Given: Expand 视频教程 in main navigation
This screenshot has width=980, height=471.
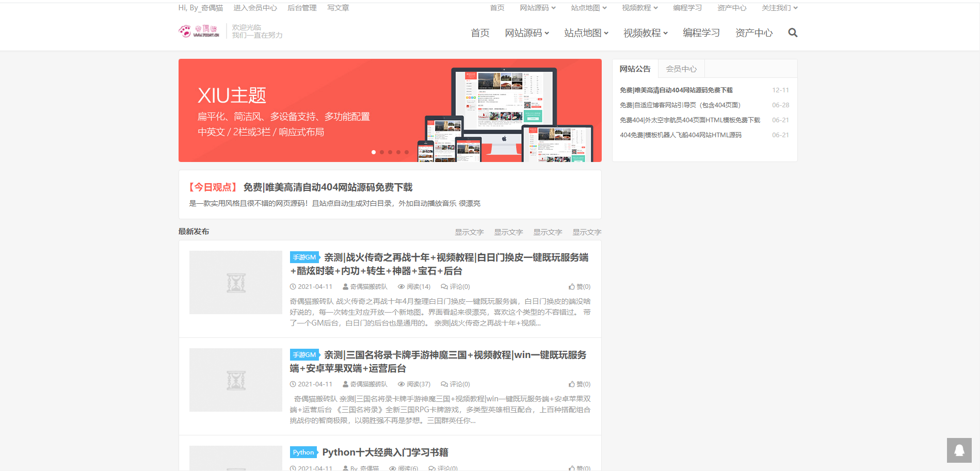Looking at the screenshot, I should 646,33.
